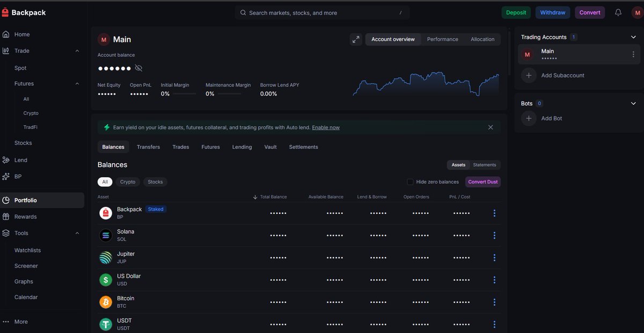Click the Convert Dust button

point(483,182)
